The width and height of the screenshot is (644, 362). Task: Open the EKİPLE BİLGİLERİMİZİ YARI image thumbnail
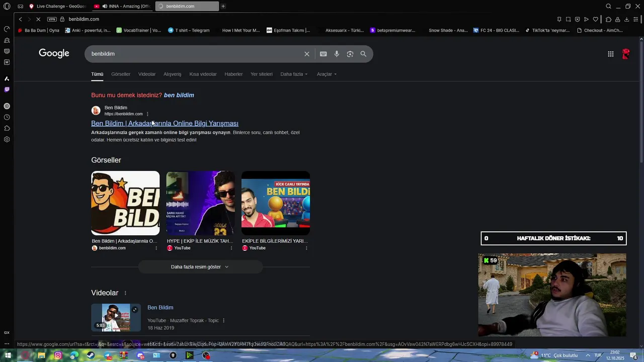(276, 203)
